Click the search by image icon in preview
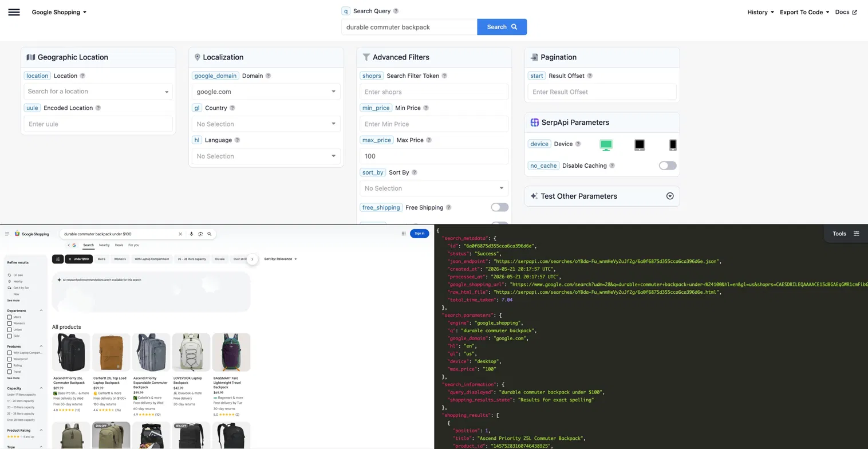The width and height of the screenshot is (868, 449). 200,234
